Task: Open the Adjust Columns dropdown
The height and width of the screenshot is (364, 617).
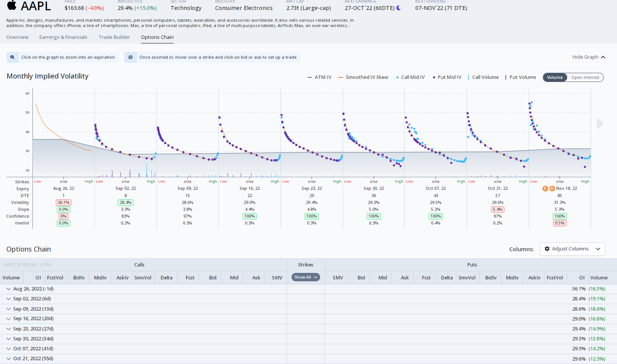Action: coord(572,249)
